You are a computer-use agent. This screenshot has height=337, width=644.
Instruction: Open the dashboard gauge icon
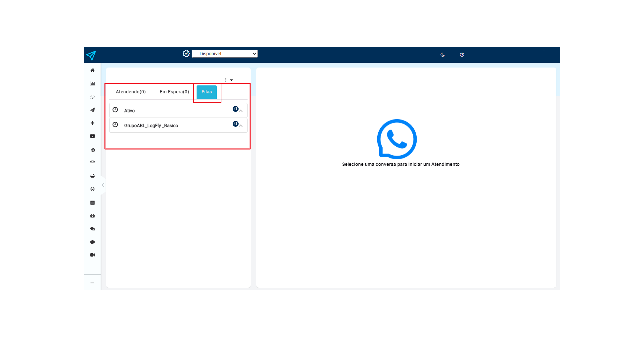(x=92, y=216)
